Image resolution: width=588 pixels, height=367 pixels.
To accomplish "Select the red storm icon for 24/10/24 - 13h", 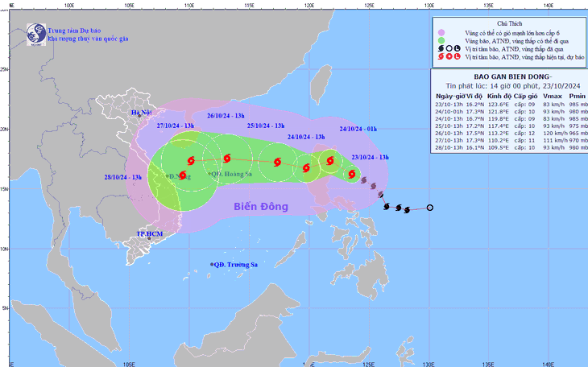I will click(306, 167).
